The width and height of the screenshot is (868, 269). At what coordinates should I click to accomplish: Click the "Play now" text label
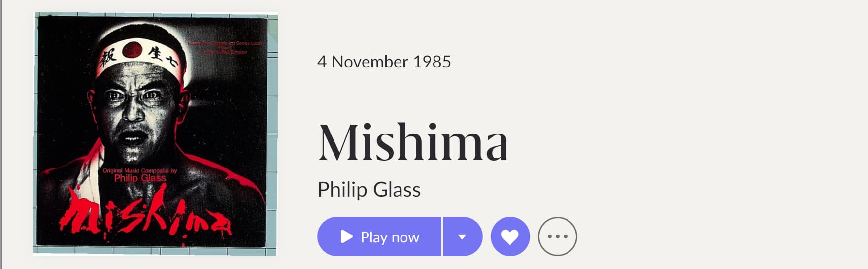point(390,237)
